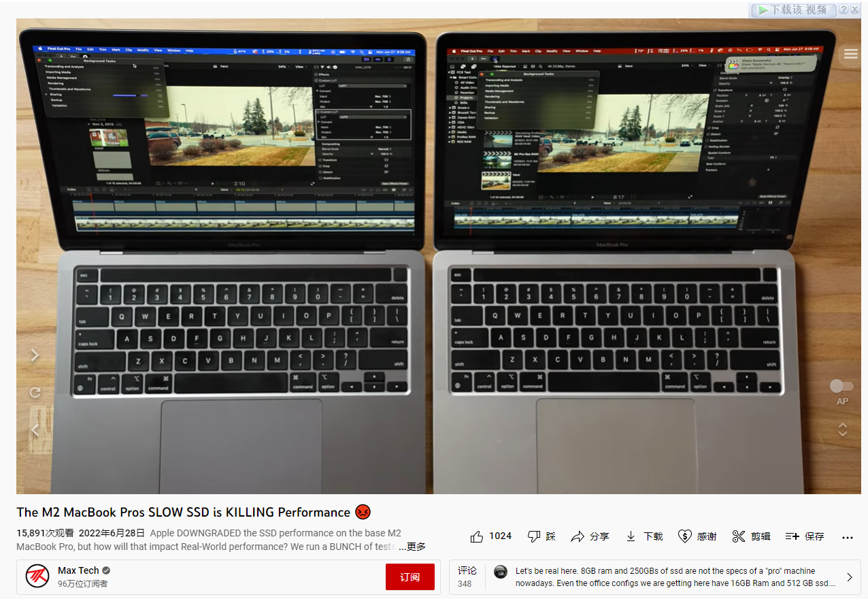Click the thumbs-down dislike icon
Image resolution: width=868 pixels, height=599 pixels.
tap(534, 536)
